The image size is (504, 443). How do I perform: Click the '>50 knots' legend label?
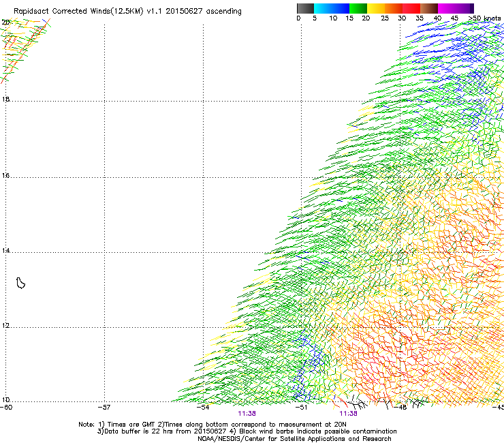coord(484,18)
